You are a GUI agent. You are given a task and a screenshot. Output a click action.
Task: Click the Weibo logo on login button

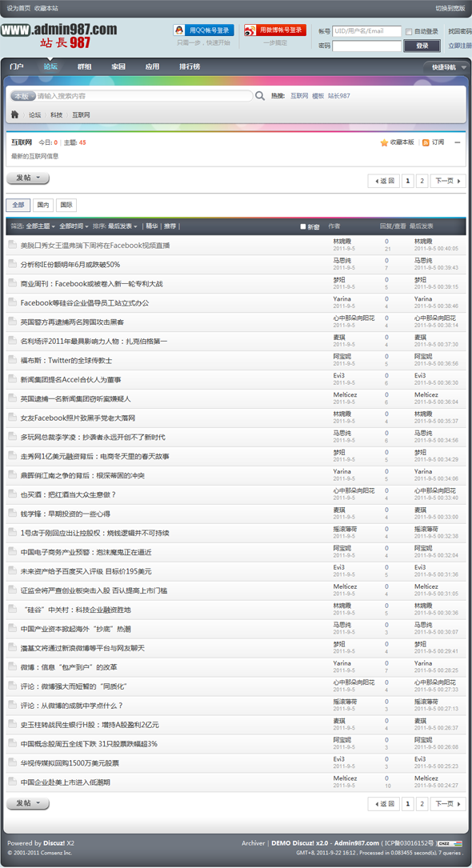tap(250, 30)
